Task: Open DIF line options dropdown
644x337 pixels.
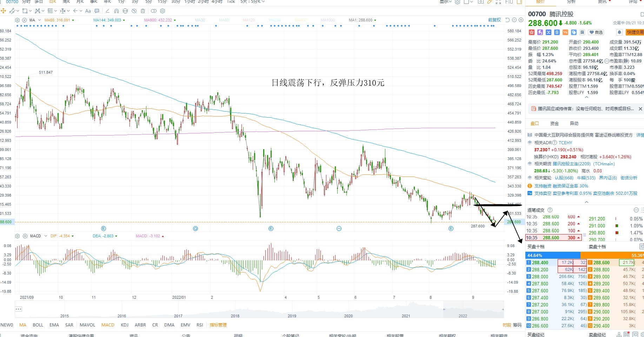Action: point(73,236)
